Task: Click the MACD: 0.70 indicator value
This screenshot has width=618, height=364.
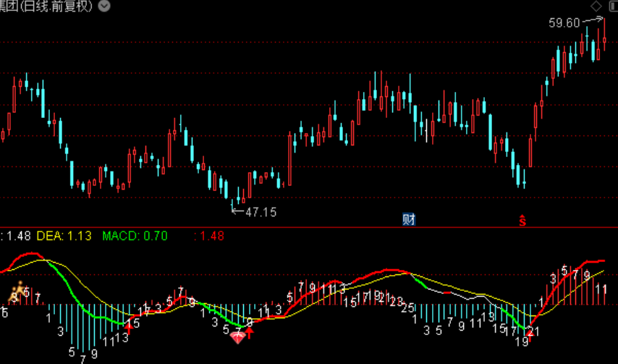Action: [135, 236]
